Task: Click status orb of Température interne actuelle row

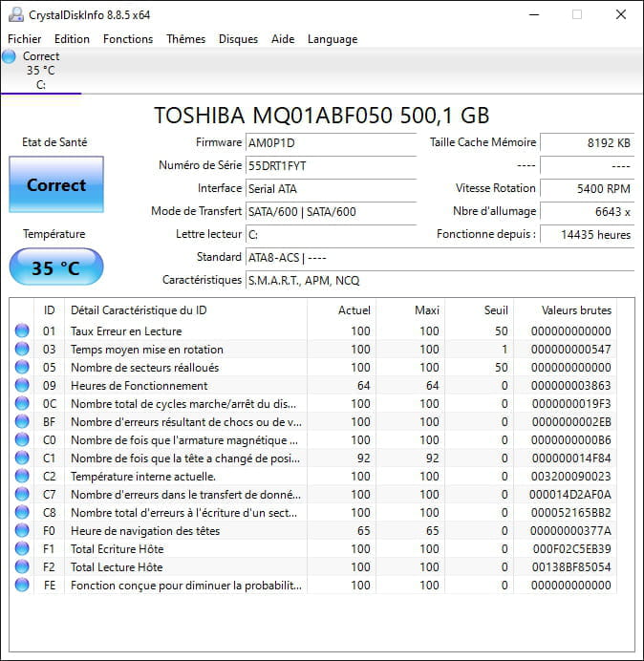Action: pyautogui.click(x=22, y=477)
